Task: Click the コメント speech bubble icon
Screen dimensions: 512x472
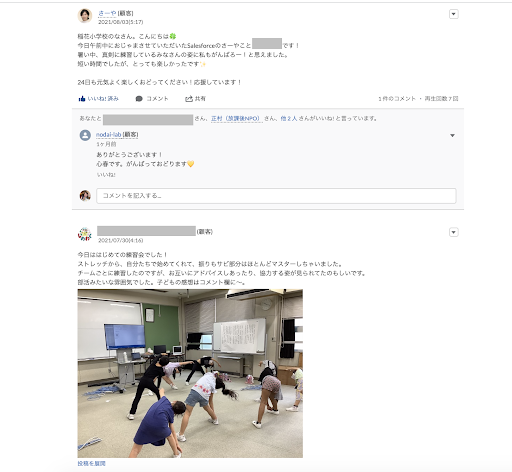Action: coord(139,99)
